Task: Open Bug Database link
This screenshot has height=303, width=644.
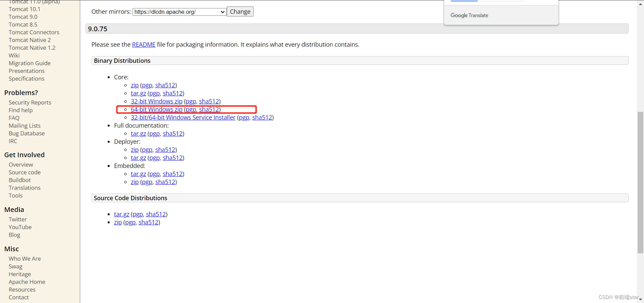Action: pos(26,133)
